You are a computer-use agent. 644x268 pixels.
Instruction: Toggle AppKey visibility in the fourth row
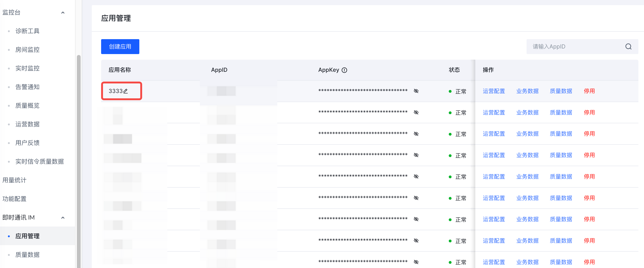click(x=416, y=155)
